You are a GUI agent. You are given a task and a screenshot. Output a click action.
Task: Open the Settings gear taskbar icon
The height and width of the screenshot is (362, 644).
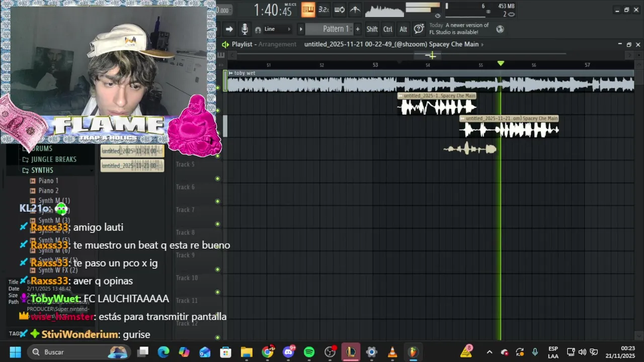[371, 352]
